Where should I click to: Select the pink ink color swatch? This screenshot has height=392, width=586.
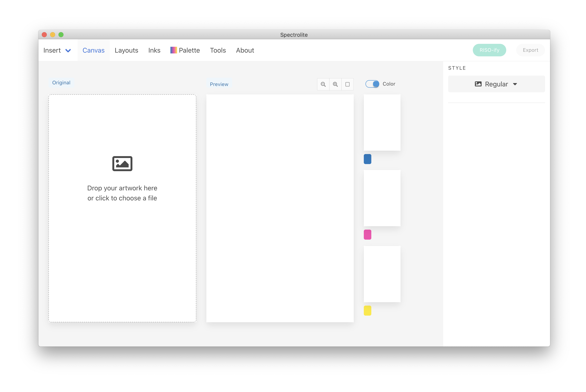pos(367,234)
